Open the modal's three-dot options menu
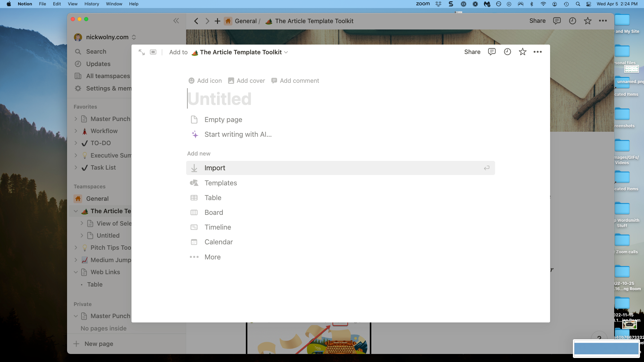Viewport: 644px width, 362px height. click(x=538, y=52)
